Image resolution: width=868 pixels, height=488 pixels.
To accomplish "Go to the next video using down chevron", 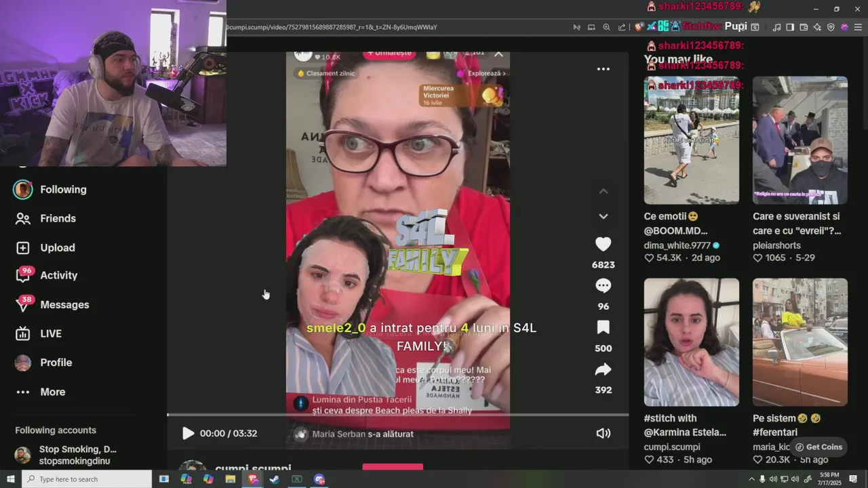I will 603,216.
